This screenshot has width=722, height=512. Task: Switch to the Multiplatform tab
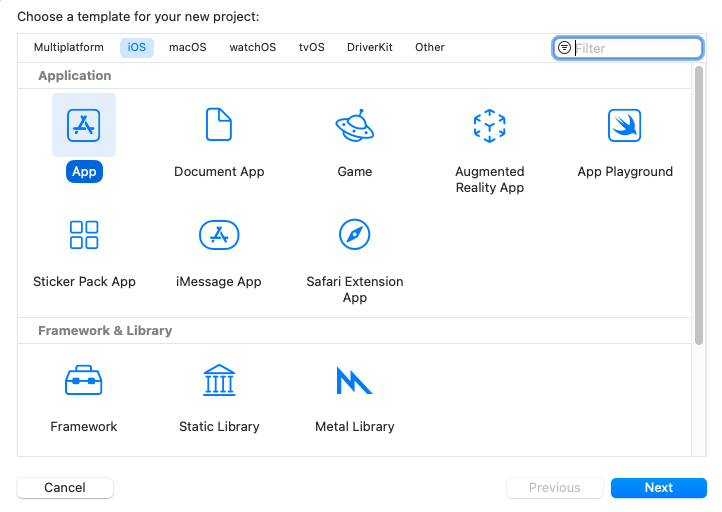tap(69, 47)
